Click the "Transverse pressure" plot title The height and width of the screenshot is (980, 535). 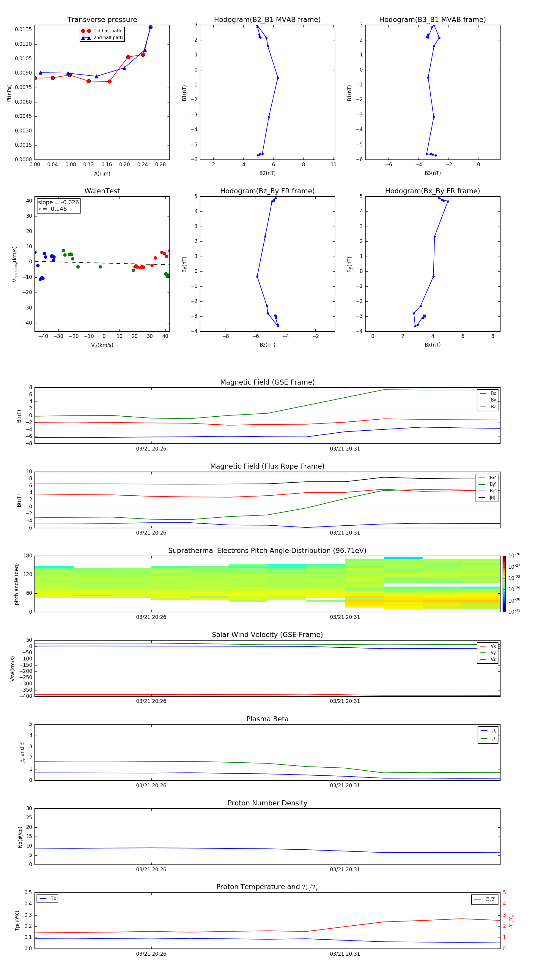coord(102,19)
